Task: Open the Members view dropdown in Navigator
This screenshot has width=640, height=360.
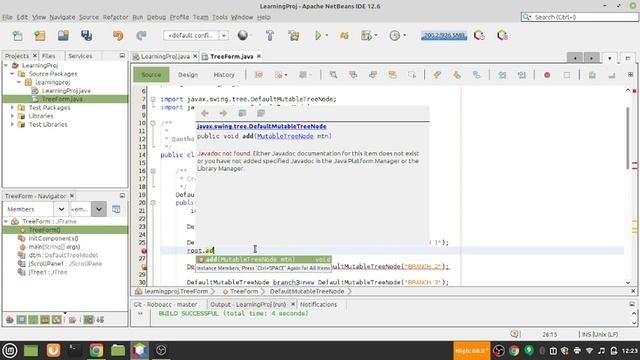Action: click(61, 209)
